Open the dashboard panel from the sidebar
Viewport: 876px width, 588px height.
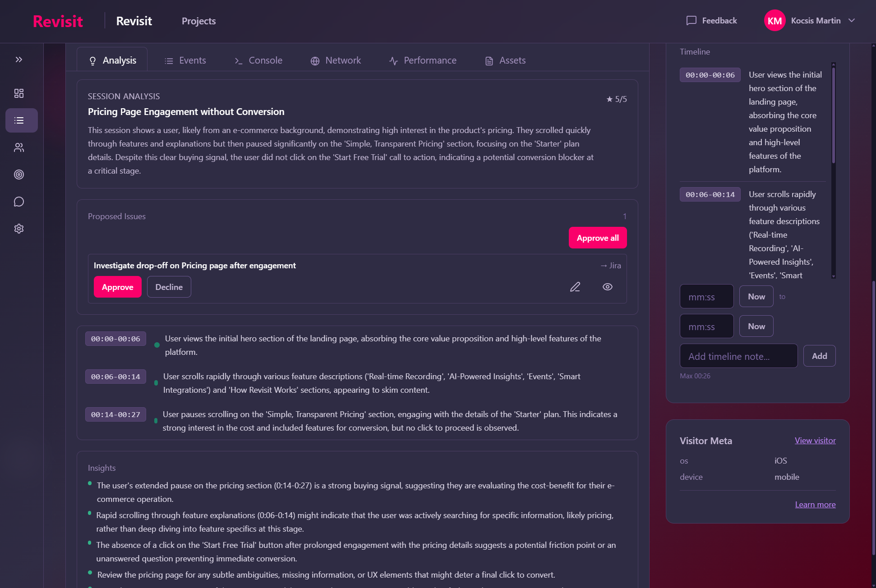[19, 93]
